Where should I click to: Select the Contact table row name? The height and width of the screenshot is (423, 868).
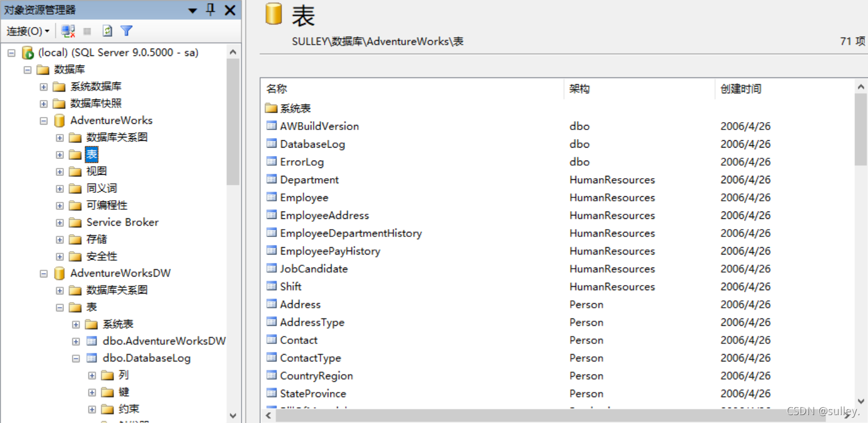(x=299, y=340)
